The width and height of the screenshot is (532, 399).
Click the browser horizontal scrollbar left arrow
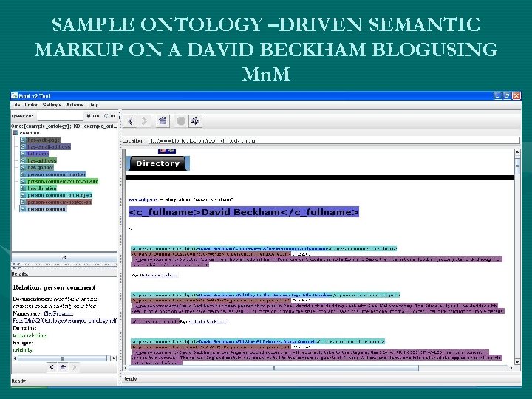click(x=126, y=368)
